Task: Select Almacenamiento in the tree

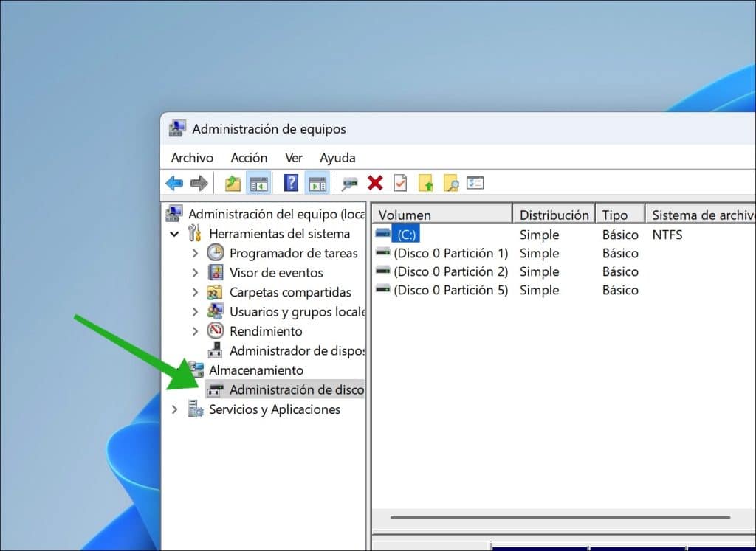Action: [x=256, y=370]
